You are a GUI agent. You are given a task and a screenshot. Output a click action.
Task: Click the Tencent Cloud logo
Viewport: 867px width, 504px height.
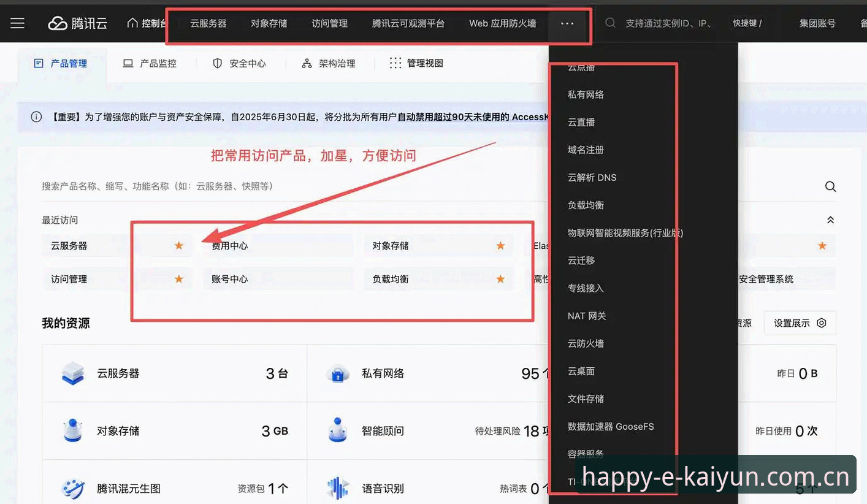pos(78,23)
